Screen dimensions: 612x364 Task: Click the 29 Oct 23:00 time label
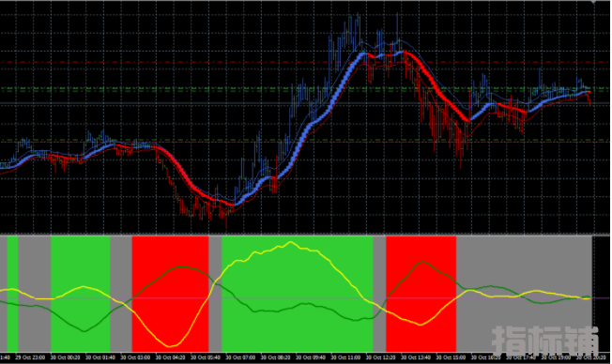point(30,357)
